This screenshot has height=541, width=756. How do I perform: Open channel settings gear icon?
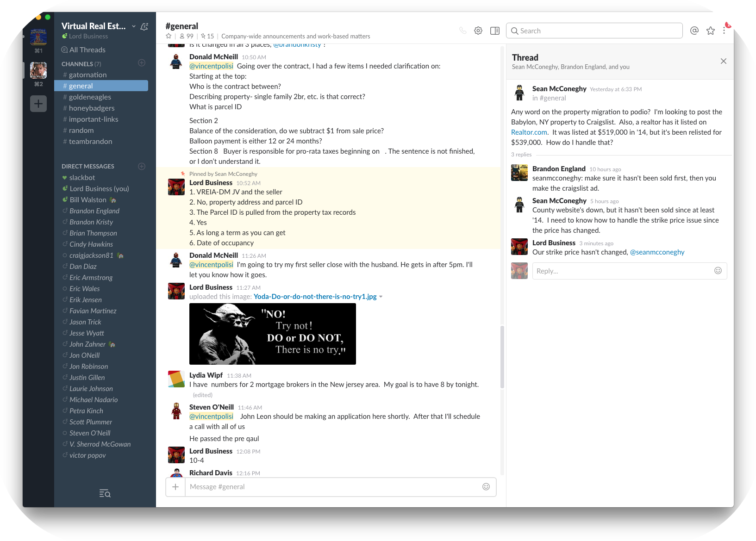tap(478, 31)
